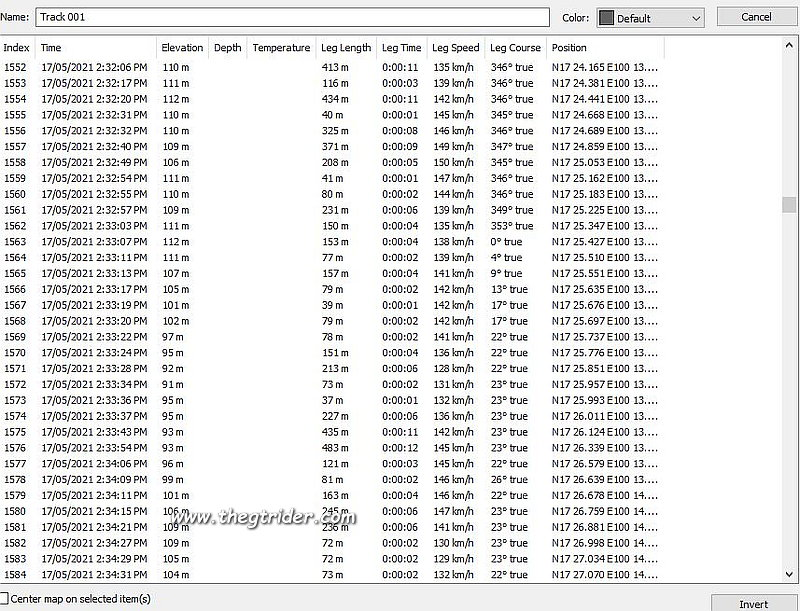Sort by the Index column header
Image resolution: width=800 pixels, height=611 pixels.
[16, 48]
